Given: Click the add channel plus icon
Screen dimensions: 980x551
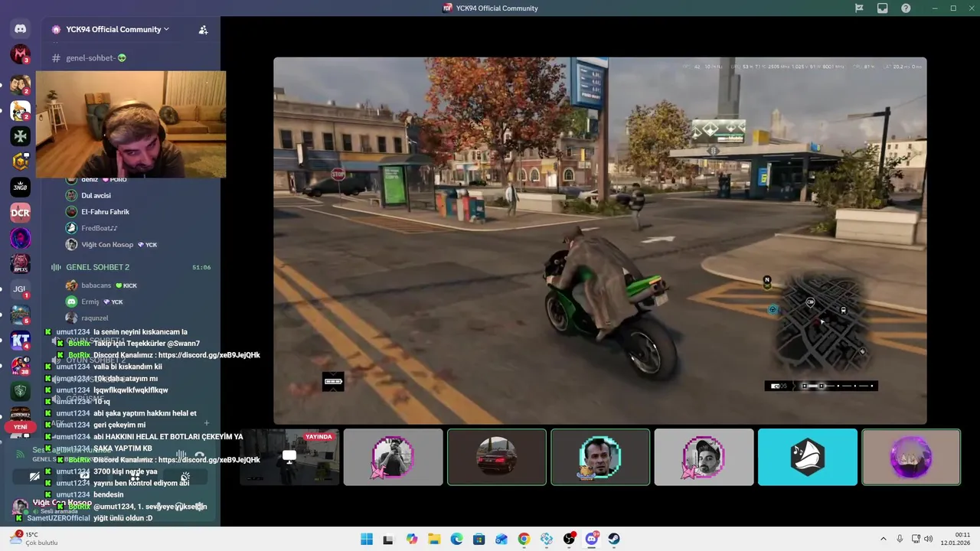Looking at the screenshot, I should click(x=207, y=423).
